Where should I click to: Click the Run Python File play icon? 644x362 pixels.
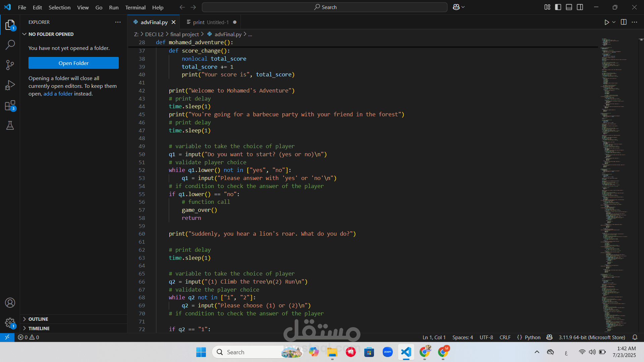(606, 22)
